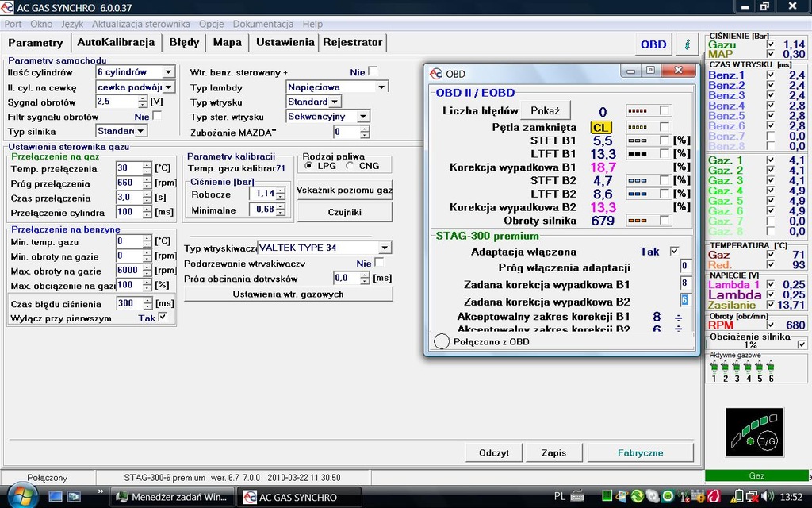Switch to the Mapa tab
The width and height of the screenshot is (812, 508).
coord(228,43)
